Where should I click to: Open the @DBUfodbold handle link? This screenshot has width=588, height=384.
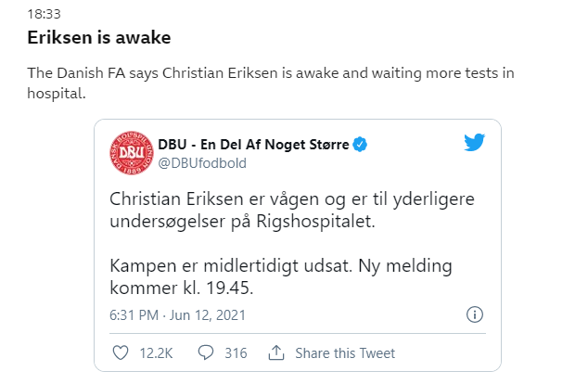202,163
